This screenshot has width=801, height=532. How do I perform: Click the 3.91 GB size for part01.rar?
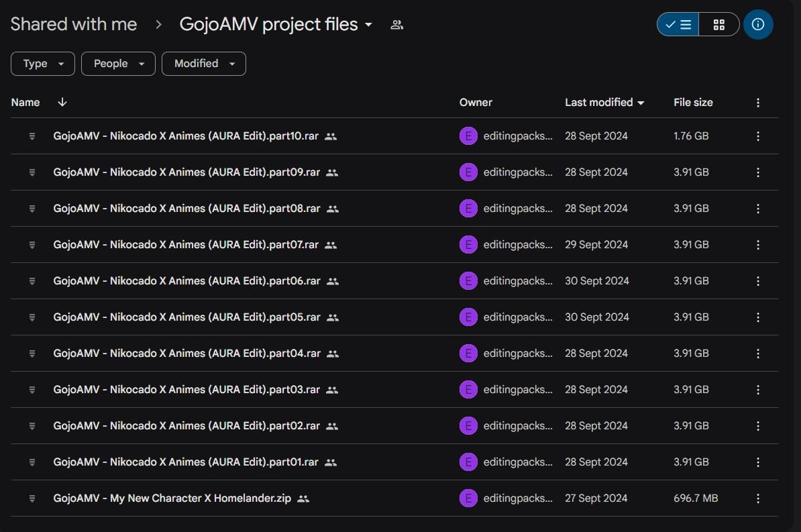pos(691,462)
